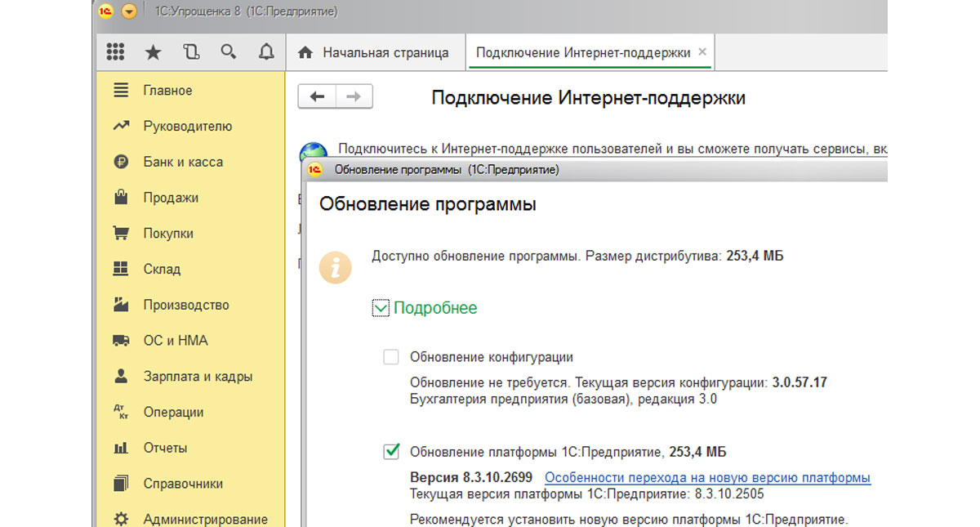
Task: Click the Производство factory icon
Action: [x=121, y=305]
